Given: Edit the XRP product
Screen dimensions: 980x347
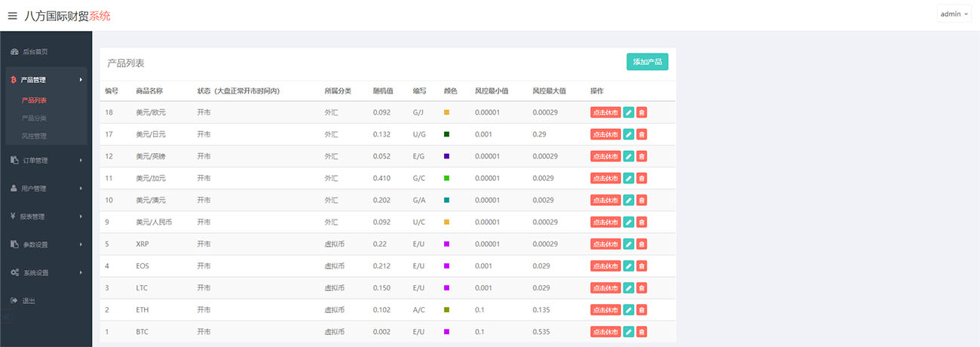Looking at the screenshot, I should pos(629,244).
